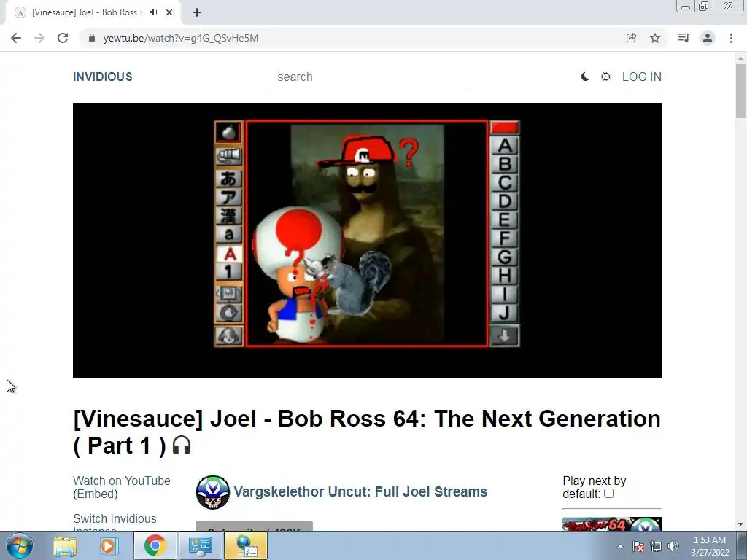Open Switch Invidious Instance link
The height and width of the screenshot is (560, 747).
pyautogui.click(x=115, y=524)
